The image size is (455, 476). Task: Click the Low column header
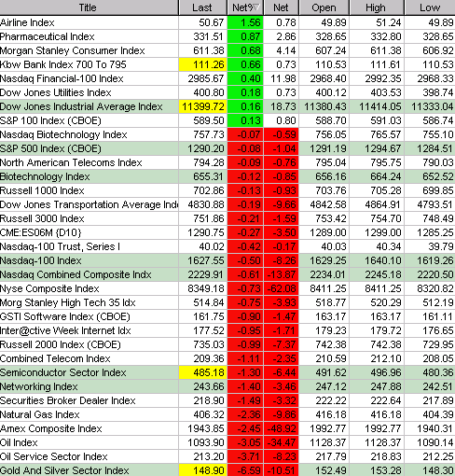430,7
